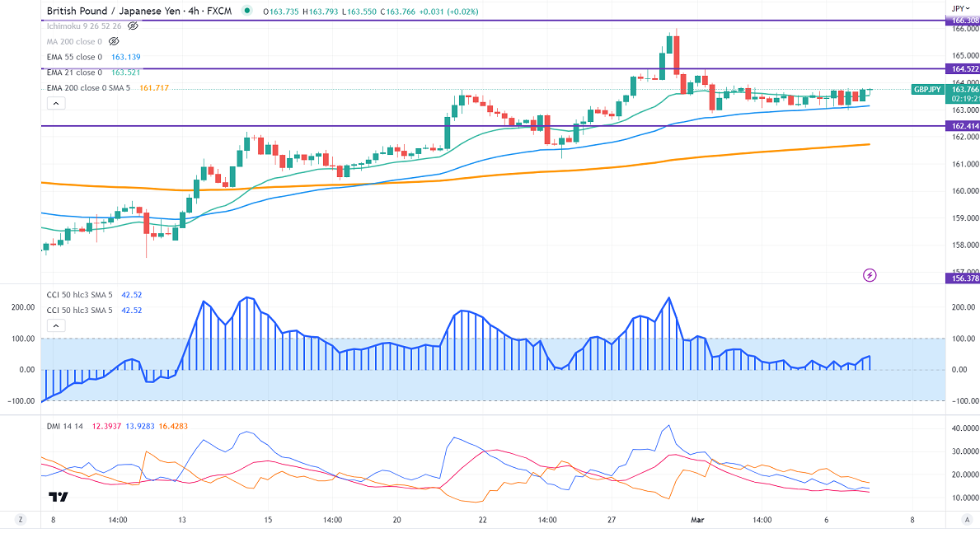Toggle auto scale with A button
This screenshot has width=980, height=533.
coord(966,520)
